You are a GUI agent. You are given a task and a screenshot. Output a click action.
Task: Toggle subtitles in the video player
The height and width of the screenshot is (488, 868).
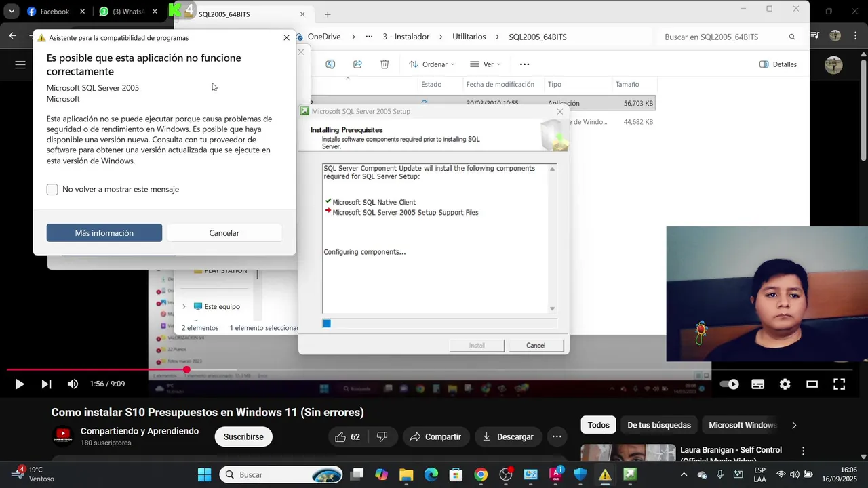[x=757, y=384]
